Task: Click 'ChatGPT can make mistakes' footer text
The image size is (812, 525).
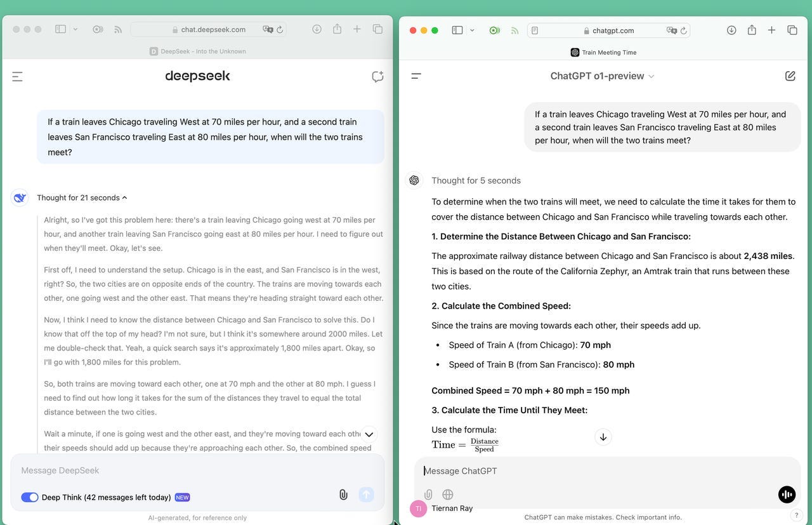Action: [603, 517]
